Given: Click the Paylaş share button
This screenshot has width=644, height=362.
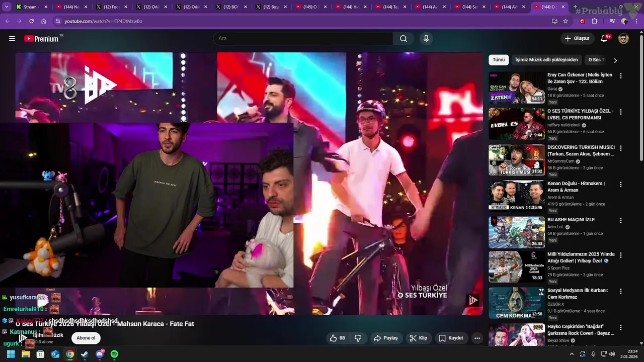Looking at the screenshot, I should pos(386,338).
